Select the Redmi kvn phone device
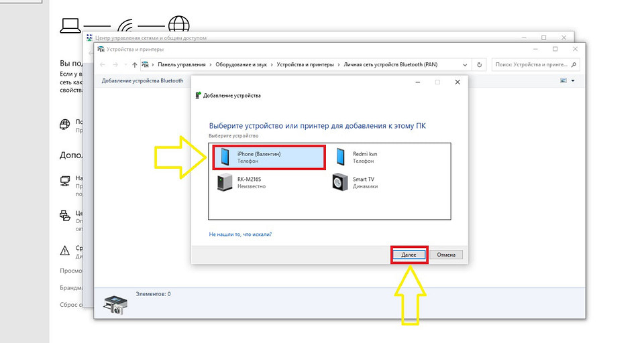Screen dimensions: 644x343 [366, 157]
